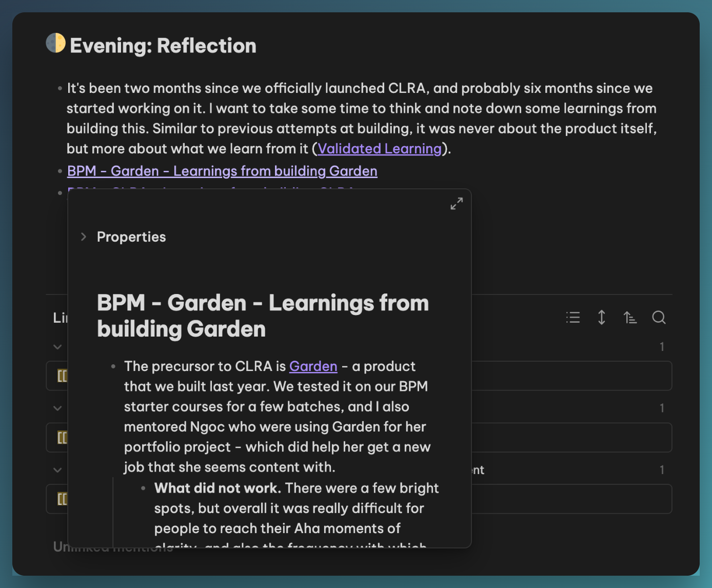Image resolution: width=712 pixels, height=588 pixels.
Task: Click the middle backlink match result box
Action: pyautogui.click(x=571, y=438)
